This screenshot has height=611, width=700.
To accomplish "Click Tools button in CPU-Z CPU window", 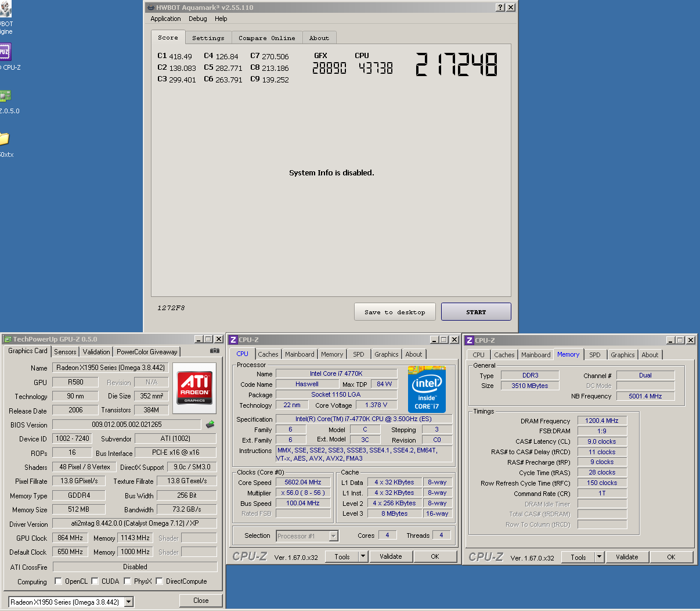I will (x=342, y=556).
